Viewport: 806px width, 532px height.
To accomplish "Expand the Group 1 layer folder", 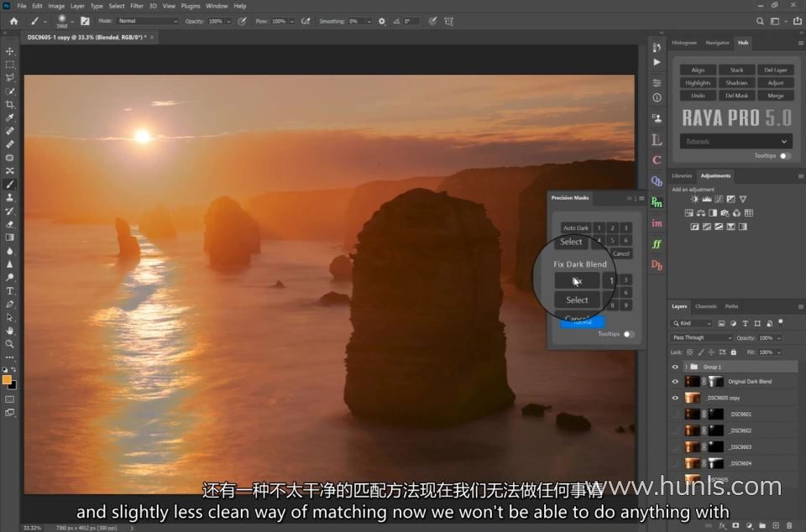I will tap(686, 367).
